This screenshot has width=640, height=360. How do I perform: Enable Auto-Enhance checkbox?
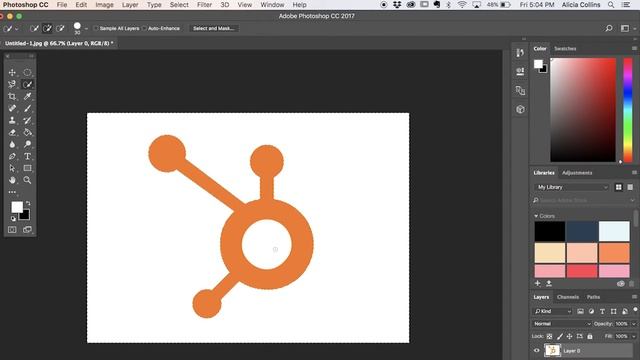click(x=144, y=29)
